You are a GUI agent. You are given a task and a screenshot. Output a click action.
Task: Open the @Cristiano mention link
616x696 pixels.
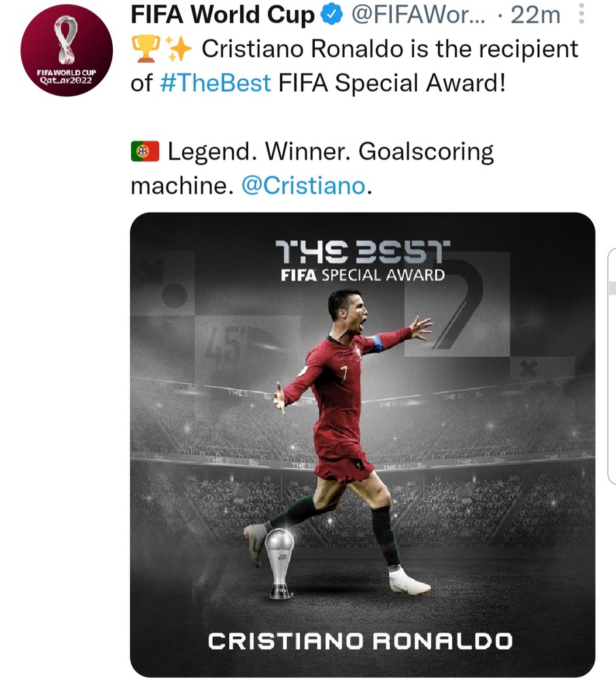[303, 186]
